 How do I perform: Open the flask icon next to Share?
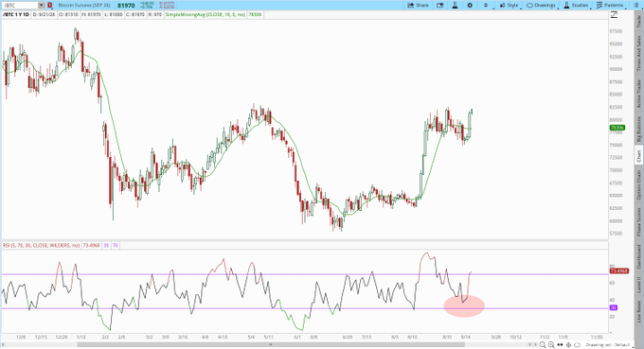click(x=455, y=6)
